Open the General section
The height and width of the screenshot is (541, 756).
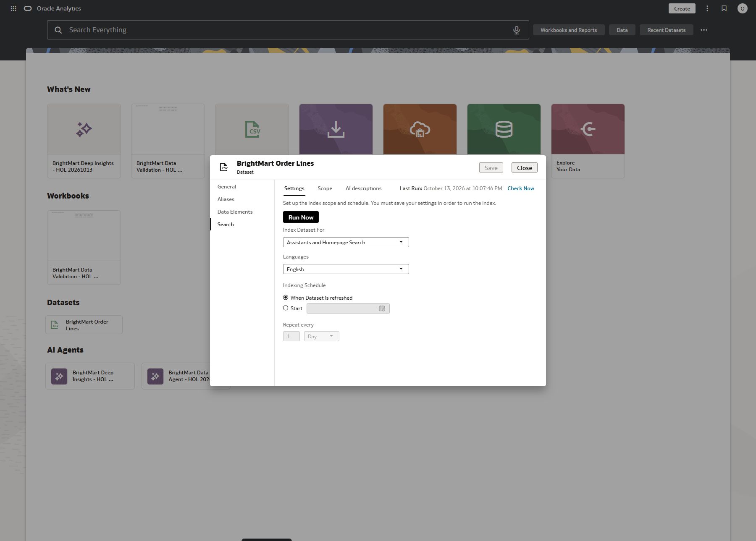(x=227, y=187)
